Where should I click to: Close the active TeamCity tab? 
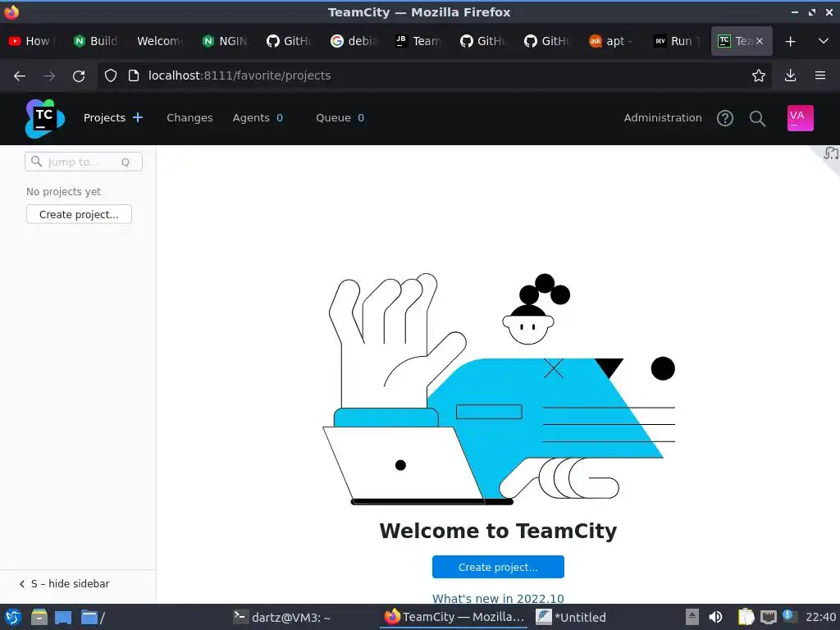(x=759, y=41)
